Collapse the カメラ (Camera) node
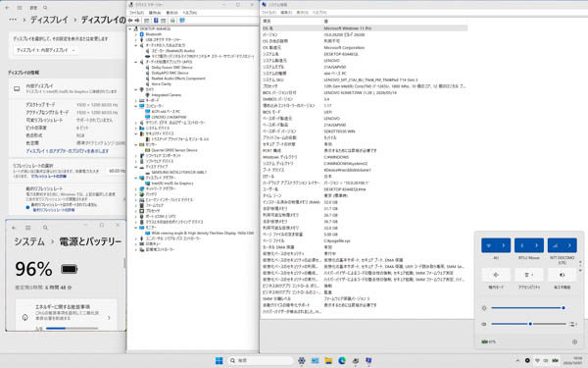This screenshot has width=588, height=368. point(136,89)
